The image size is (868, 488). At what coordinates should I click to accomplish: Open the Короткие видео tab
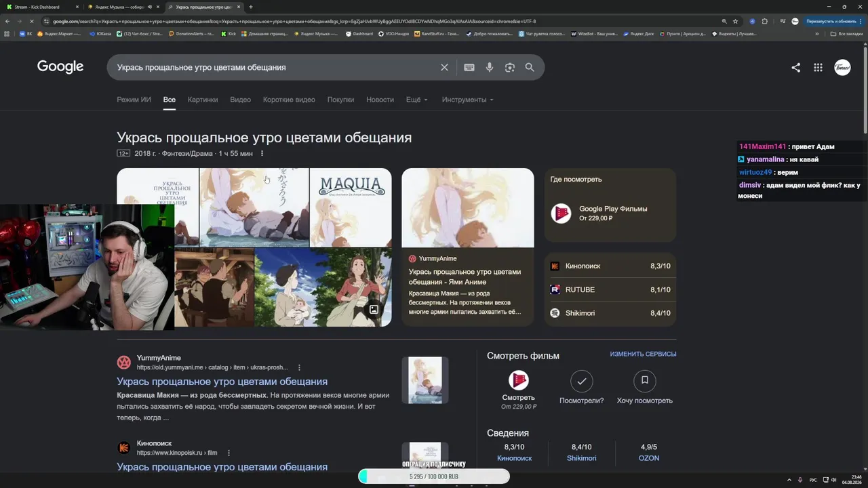point(289,100)
